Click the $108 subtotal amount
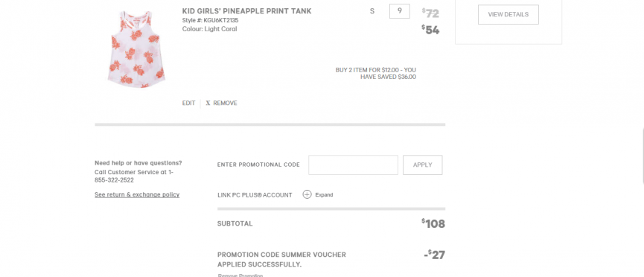 point(433,223)
